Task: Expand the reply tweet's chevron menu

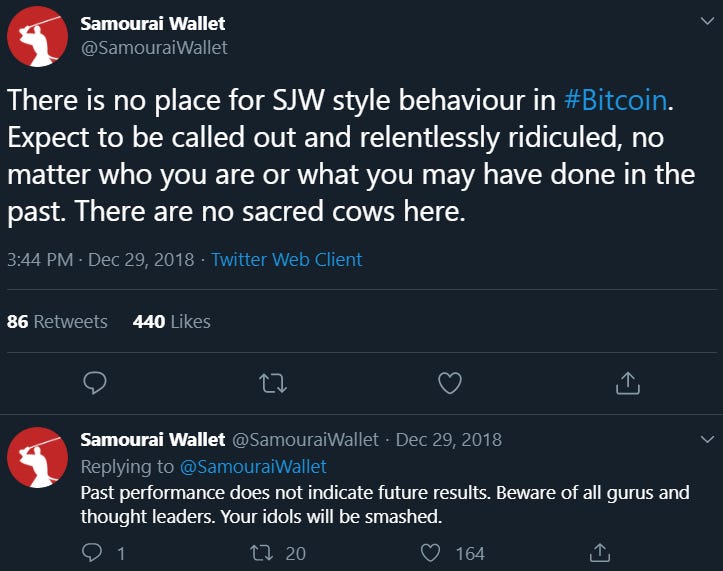Action: tap(707, 439)
